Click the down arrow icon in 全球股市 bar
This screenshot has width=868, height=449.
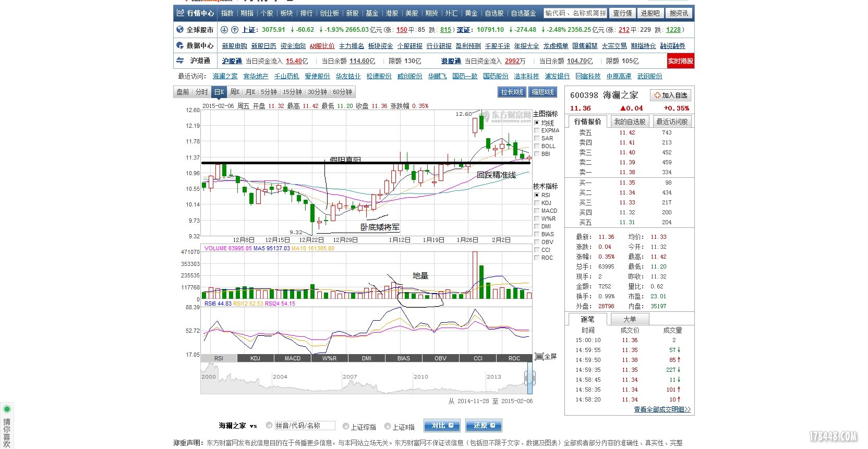point(224,30)
